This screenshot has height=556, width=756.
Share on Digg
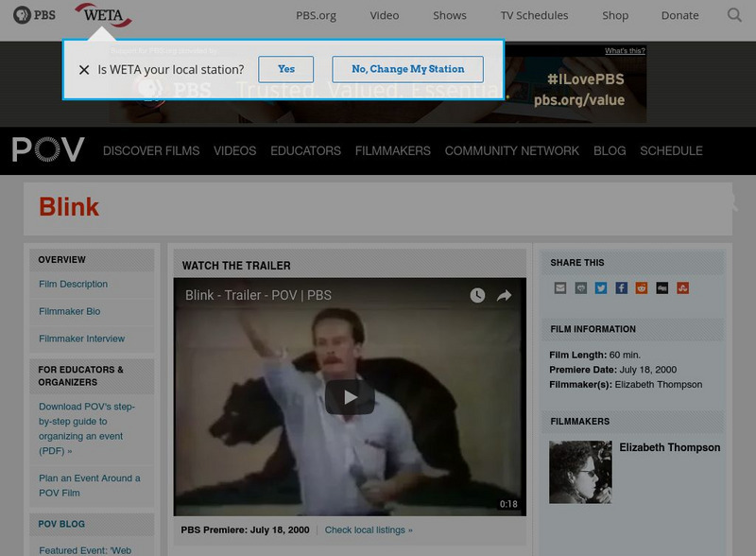(x=662, y=288)
